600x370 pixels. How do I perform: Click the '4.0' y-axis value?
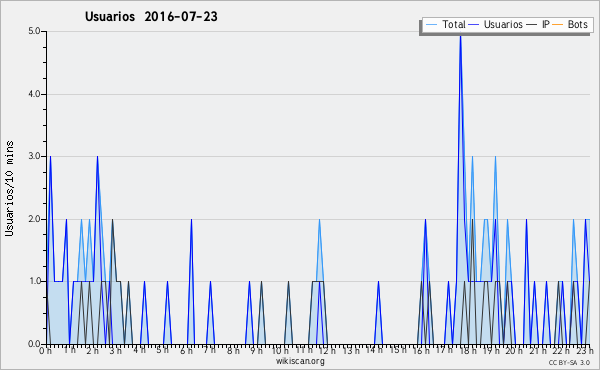pos(34,94)
